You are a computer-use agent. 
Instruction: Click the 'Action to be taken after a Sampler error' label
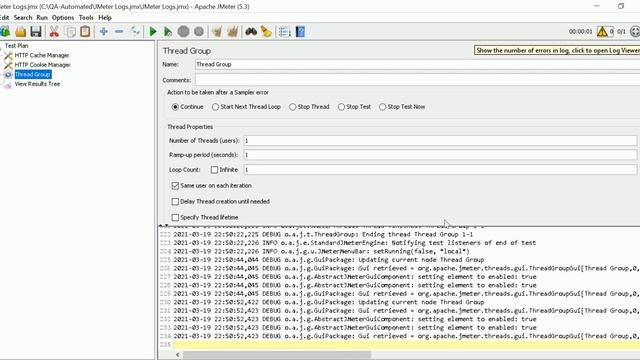click(218, 93)
